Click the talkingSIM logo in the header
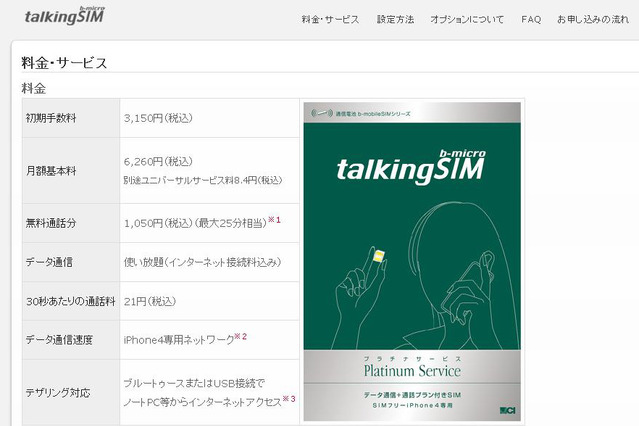 pos(64,16)
